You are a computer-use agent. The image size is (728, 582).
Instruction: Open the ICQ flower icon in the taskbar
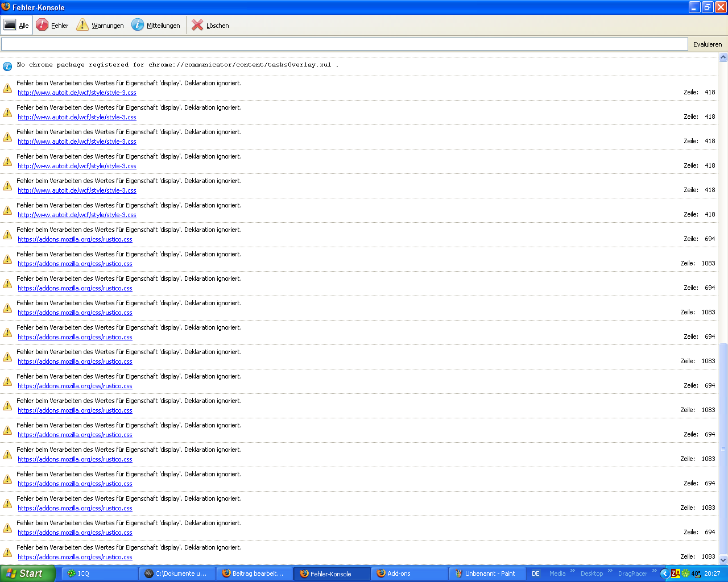click(x=72, y=573)
